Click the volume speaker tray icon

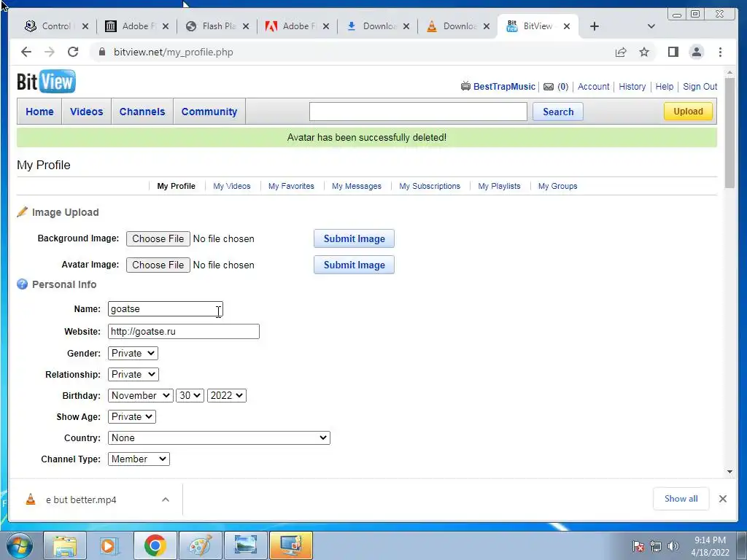(x=673, y=546)
